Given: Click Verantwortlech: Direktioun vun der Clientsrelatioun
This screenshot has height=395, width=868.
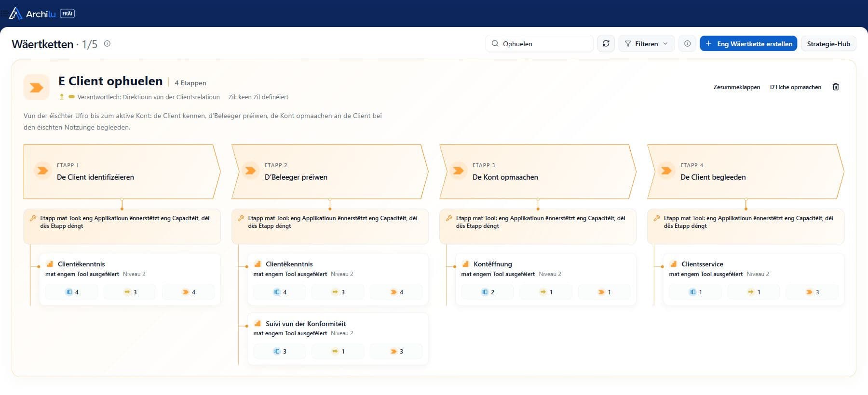Looking at the screenshot, I should coord(149,97).
